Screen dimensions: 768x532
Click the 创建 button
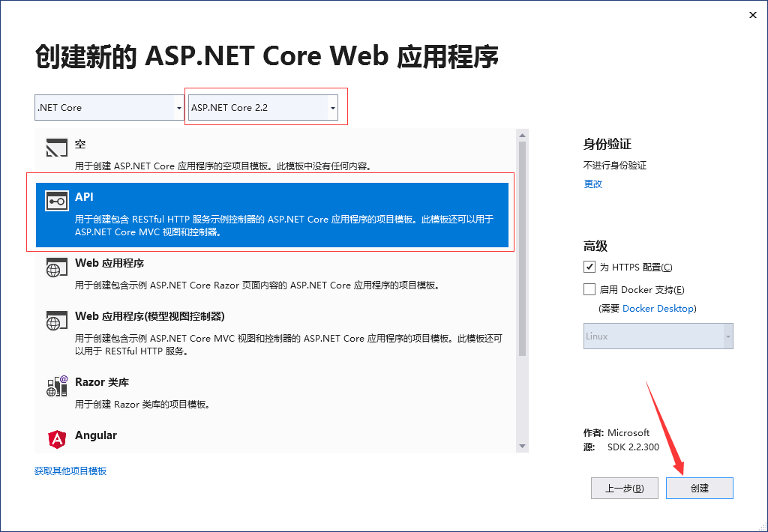[700, 488]
